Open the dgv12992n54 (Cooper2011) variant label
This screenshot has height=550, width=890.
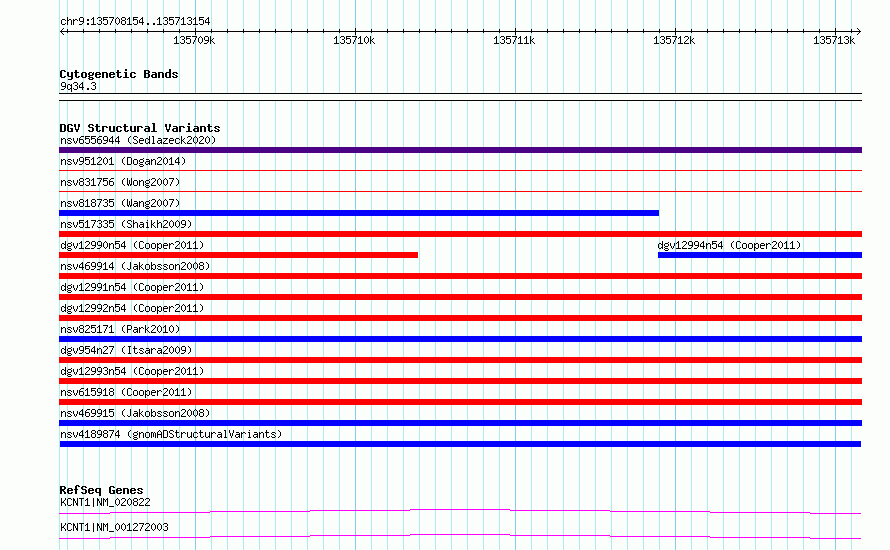(132, 308)
